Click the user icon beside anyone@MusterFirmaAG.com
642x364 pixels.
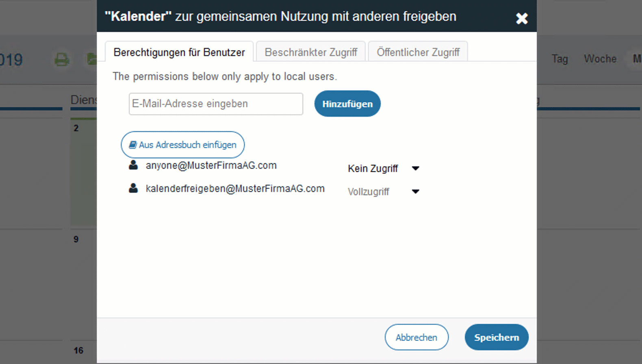(x=133, y=165)
